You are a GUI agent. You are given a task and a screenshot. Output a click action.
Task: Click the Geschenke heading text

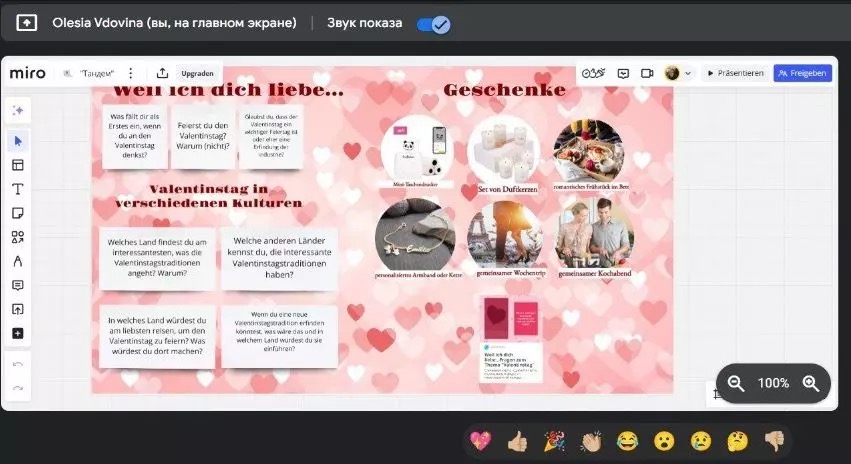click(x=504, y=90)
